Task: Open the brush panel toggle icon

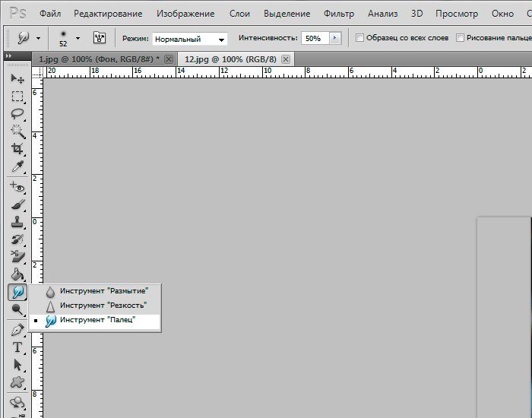Action: tap(100, 38)
